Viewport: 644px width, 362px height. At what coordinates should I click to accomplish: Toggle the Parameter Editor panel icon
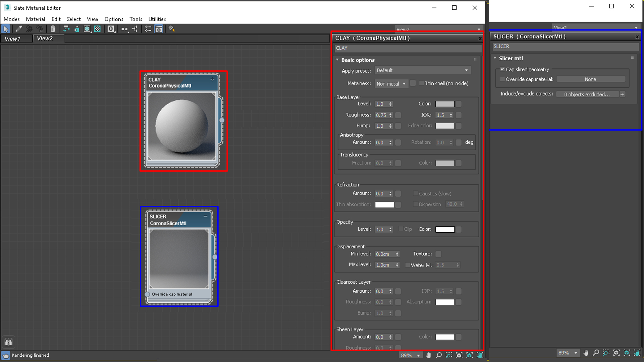159,29
